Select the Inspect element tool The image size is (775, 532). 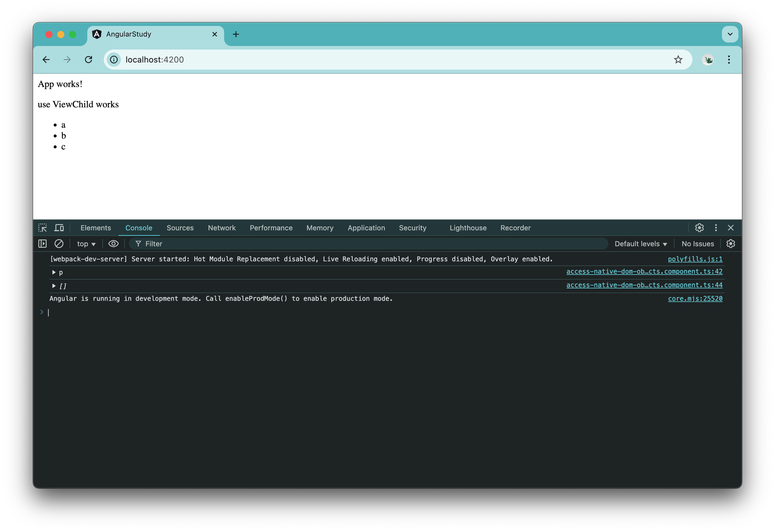tap(43, 227)
